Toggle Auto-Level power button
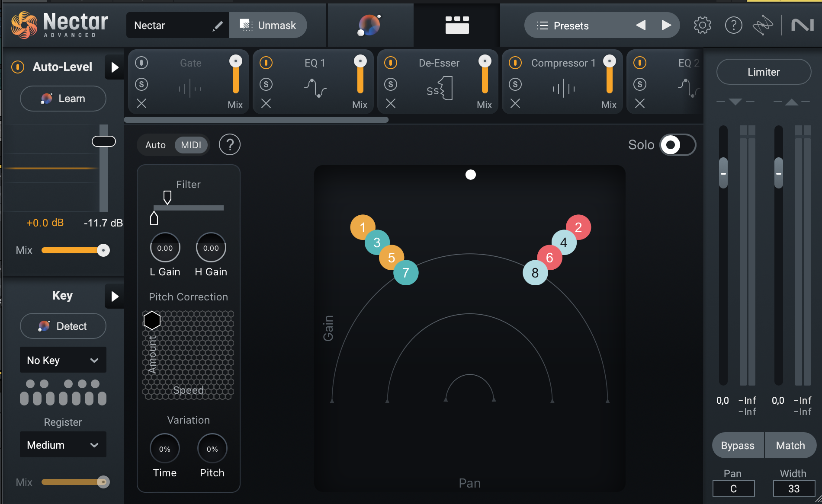Screen dimensions: 822x504 coord(18,67)
